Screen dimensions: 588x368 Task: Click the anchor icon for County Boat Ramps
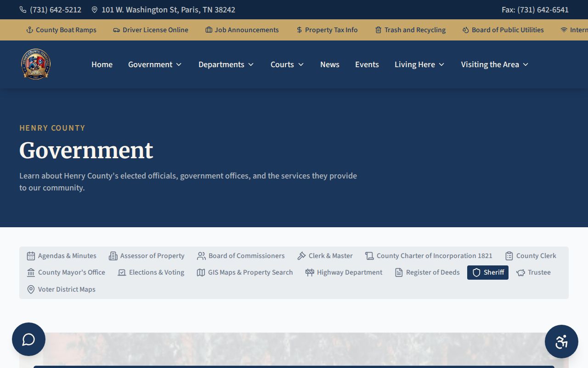tap(30, 30)
